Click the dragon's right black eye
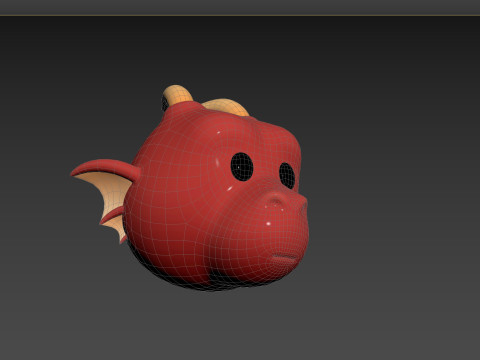The height and width of the screenshot is (360, 480). (x=287, y=176)
